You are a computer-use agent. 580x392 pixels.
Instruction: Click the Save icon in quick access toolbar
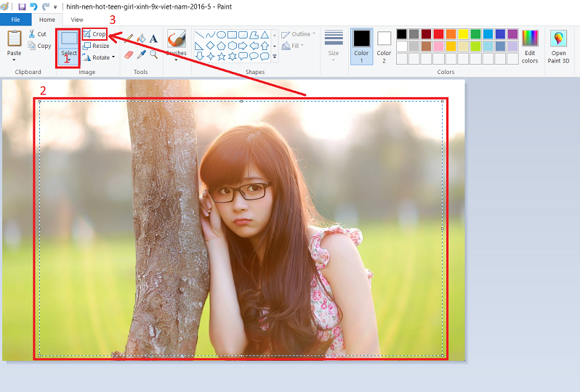[x=22, y=7]
